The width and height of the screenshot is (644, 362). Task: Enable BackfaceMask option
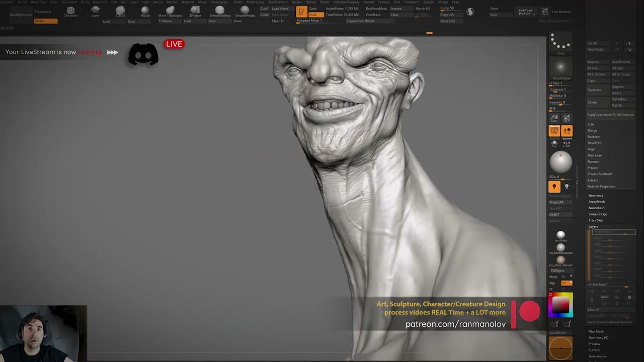tap(376, 9)
